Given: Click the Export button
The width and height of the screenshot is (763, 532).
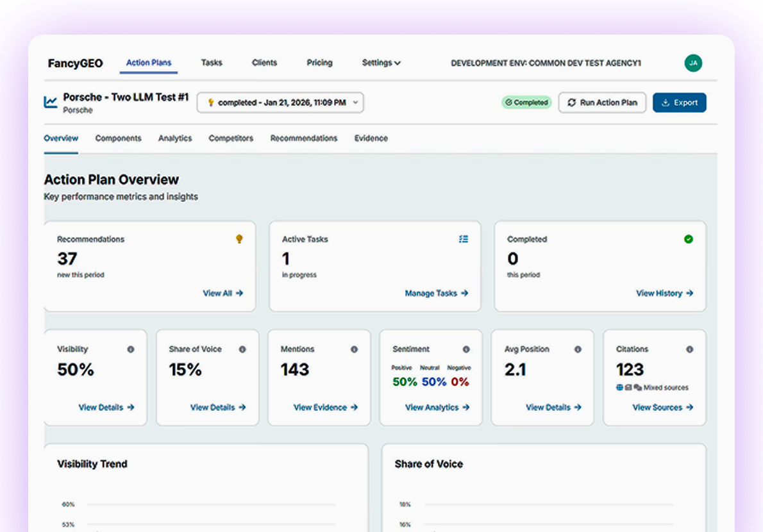Looking at the screenshot, I should (679, 103).
